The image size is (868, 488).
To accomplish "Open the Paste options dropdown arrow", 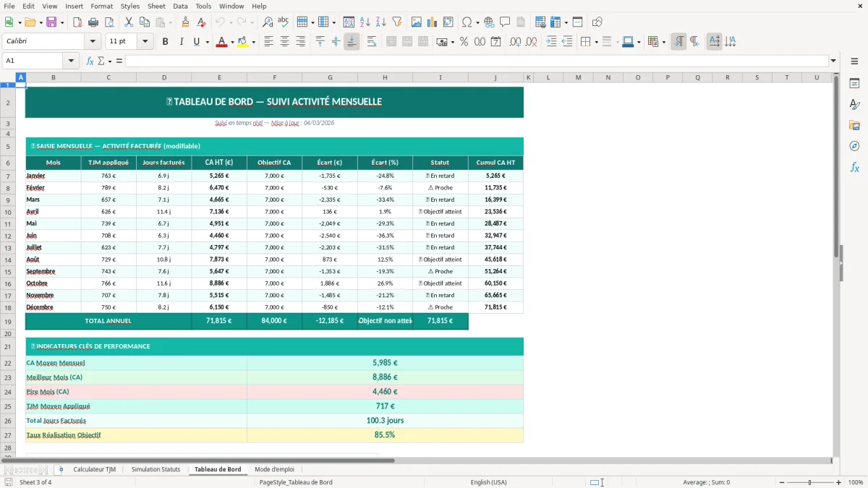I will click(x=170, y=22).
